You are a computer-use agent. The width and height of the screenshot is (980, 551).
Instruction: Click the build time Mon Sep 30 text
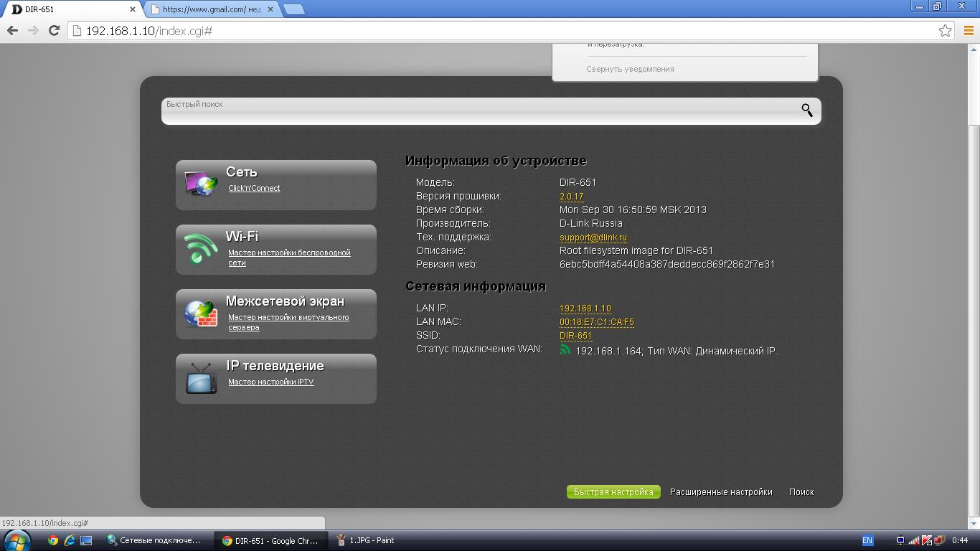pos(633,209)
